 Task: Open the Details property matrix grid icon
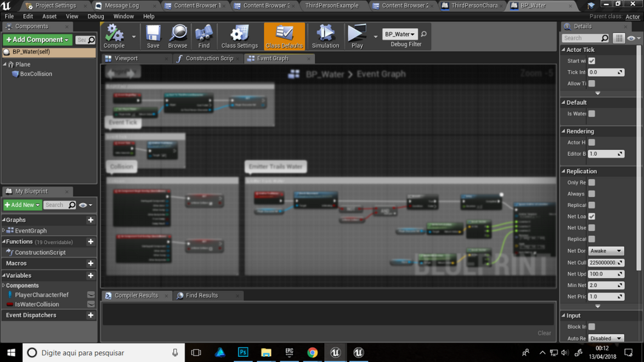618,38
